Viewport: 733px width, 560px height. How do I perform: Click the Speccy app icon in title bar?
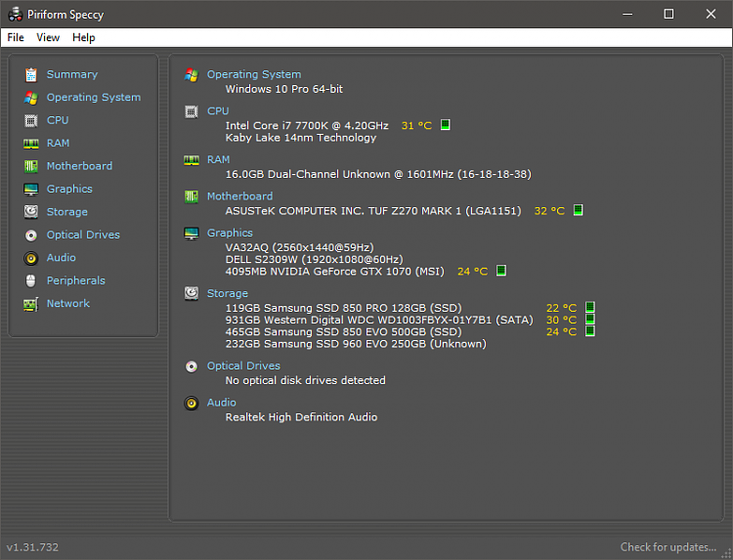16,15
